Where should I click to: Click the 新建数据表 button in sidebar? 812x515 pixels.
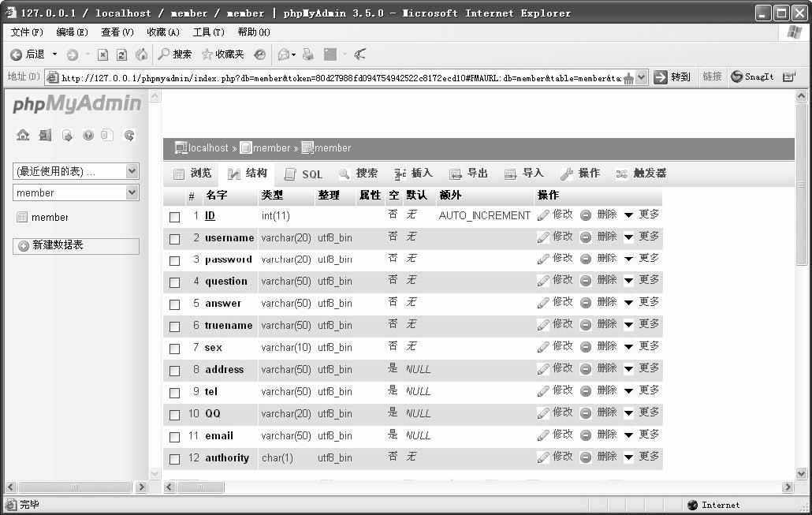point(76,245)
